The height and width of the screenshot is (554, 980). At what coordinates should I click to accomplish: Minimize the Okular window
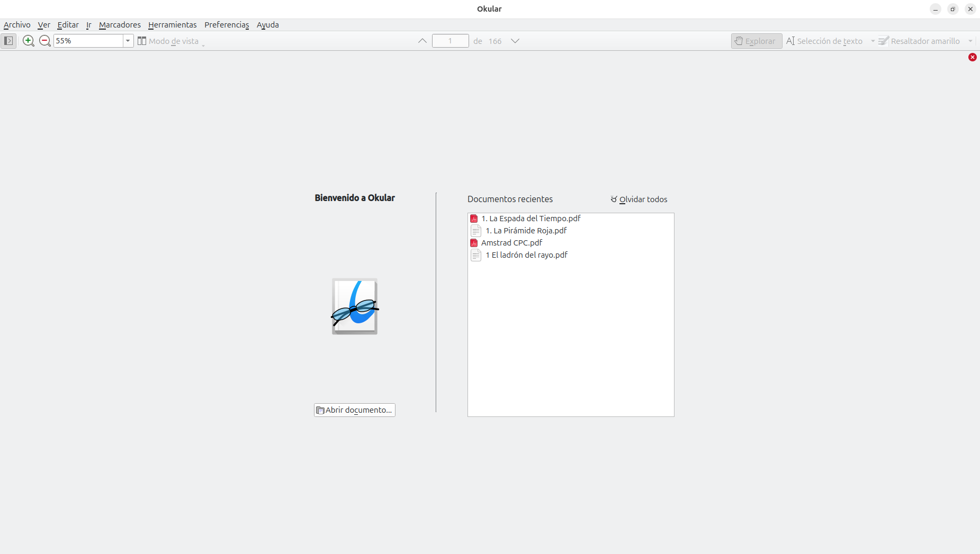coord(936,9)
